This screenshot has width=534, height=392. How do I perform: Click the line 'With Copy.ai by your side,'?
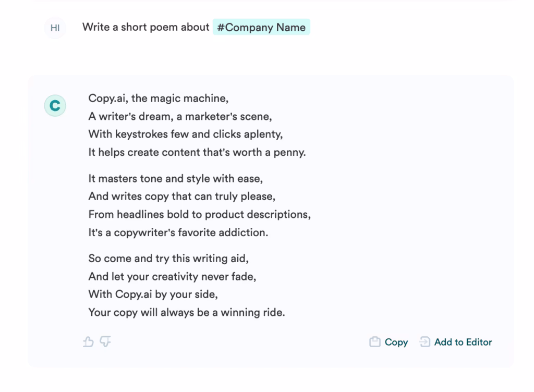(x=153, y=295)
